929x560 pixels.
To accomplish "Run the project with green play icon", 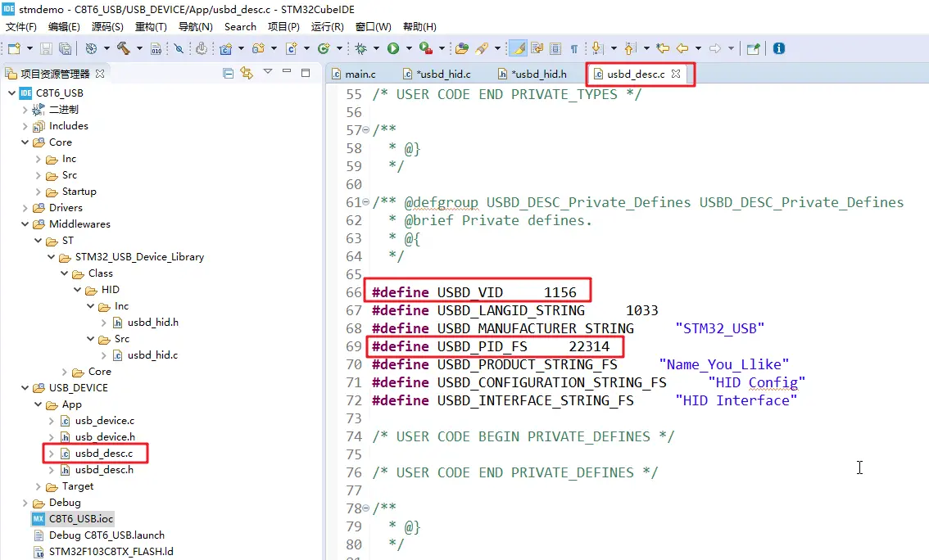I will [x=393, y=48].
